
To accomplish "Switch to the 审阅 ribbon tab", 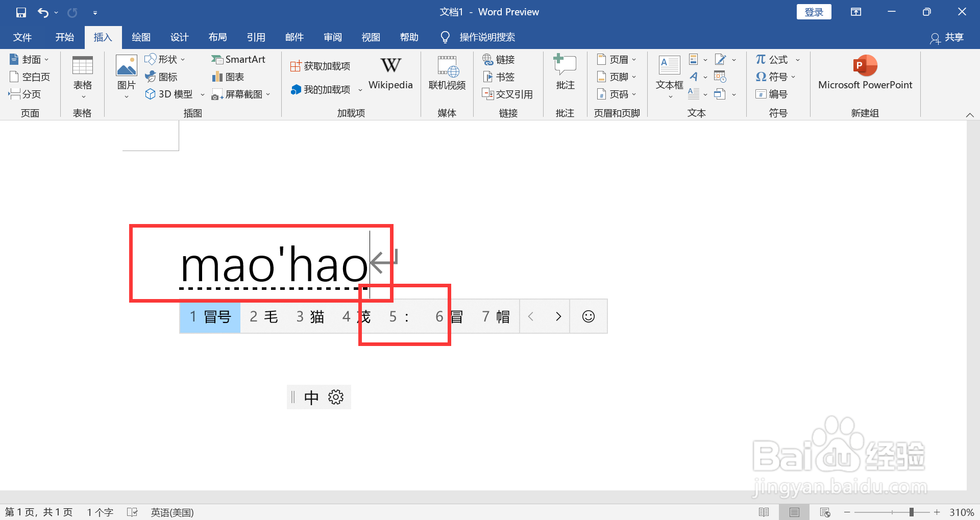I will tap(332, 37).
